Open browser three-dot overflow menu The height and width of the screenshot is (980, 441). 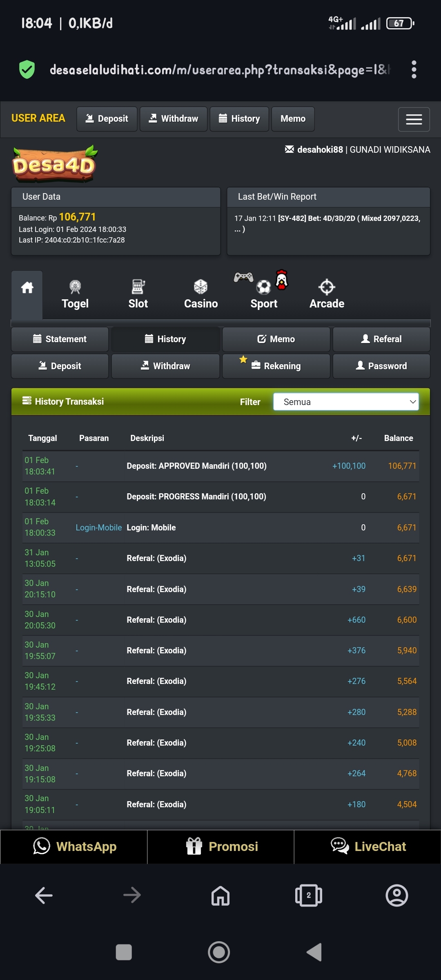414,69
